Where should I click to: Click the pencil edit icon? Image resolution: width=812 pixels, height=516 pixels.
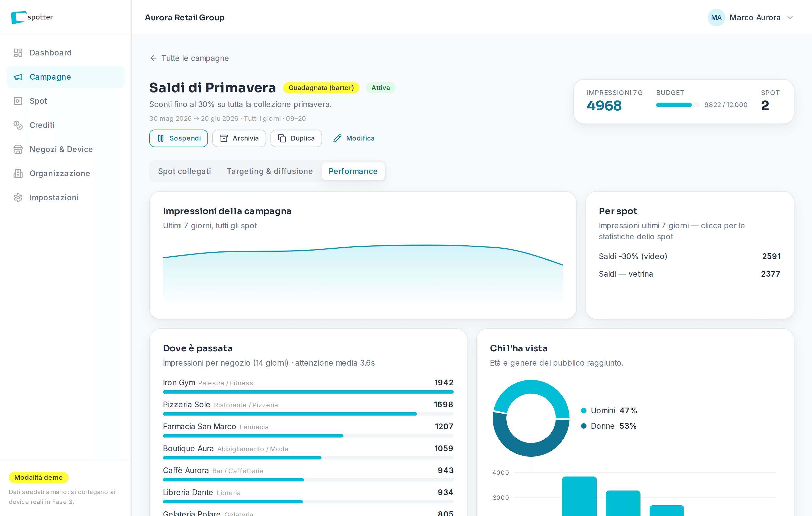click(x=337, y=138)
